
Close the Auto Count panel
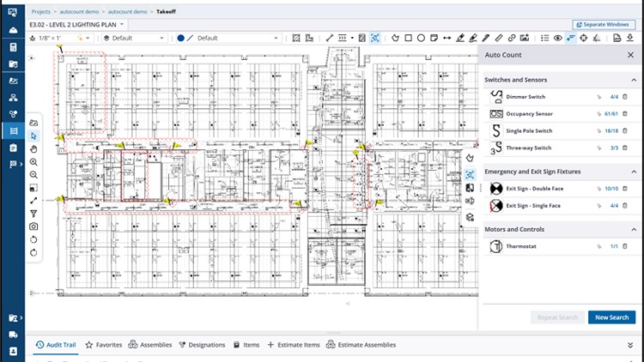[x=630, y=55]
